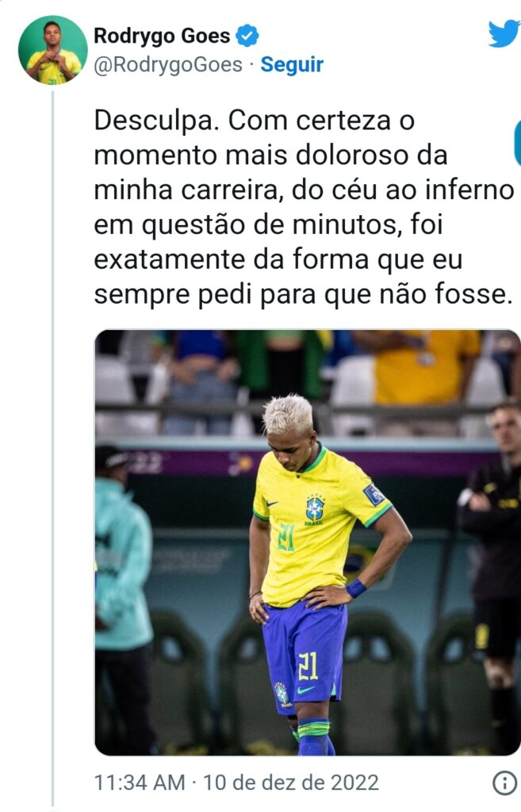Screen dimensions: 521x812
Task: Open the 11:34 AM timestamp link
Action: [140, 783]
